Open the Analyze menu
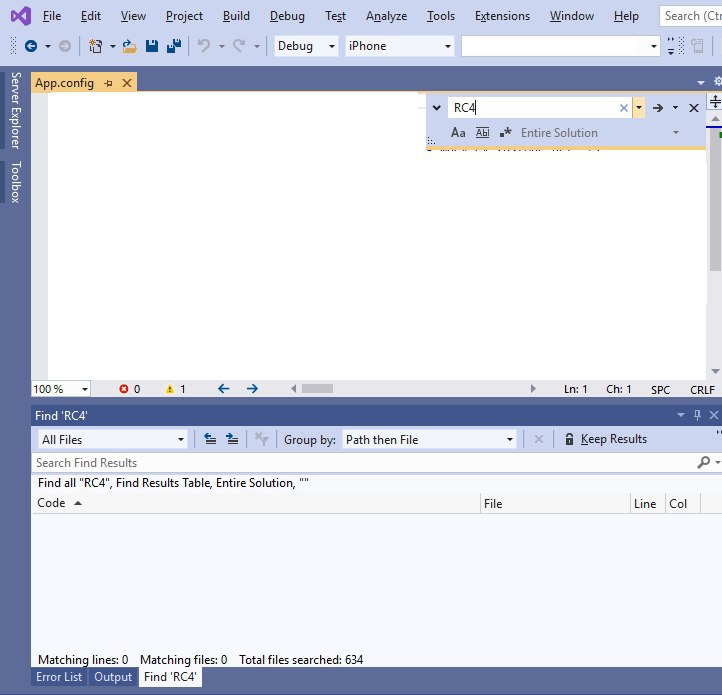The width and height of the screenshot is (722, 695). tap(386, 16)
